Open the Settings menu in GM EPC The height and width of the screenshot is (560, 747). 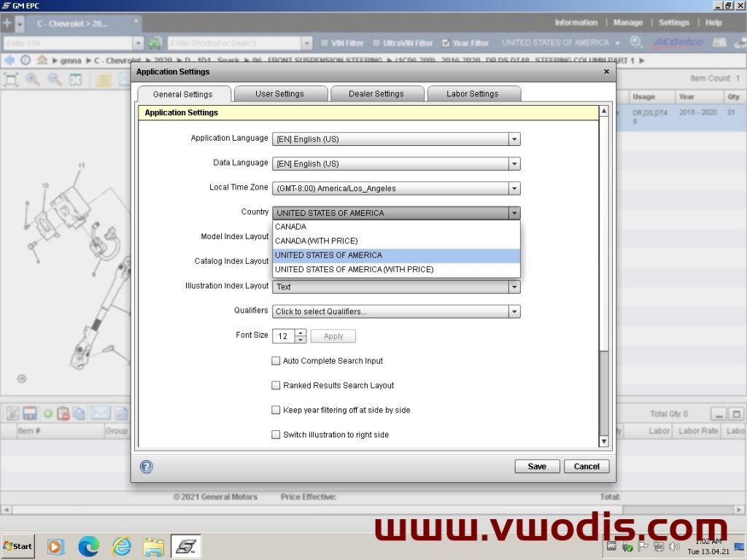point(673,23)
